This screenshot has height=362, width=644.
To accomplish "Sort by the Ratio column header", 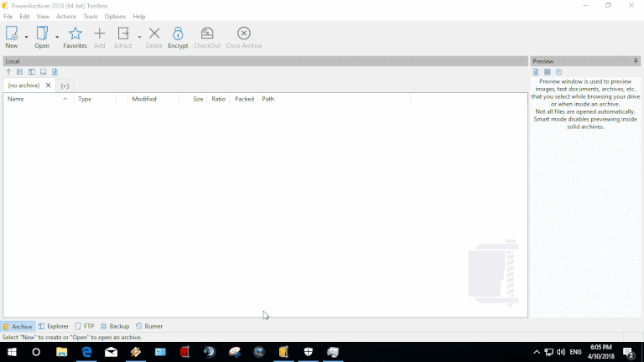I will coord(218,99).
